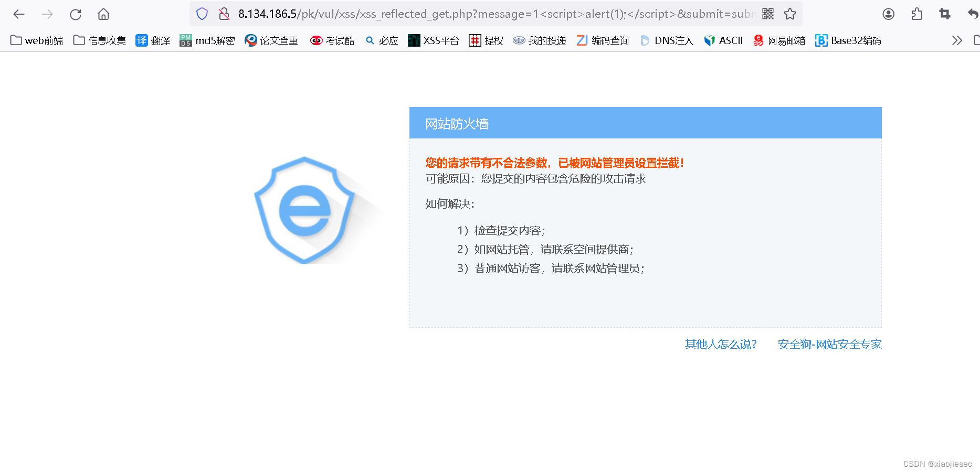Open the 论文查重 bookmark
The image size is (980, 473).
(271, 40)
